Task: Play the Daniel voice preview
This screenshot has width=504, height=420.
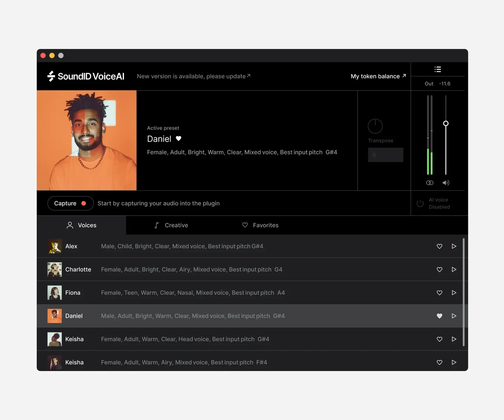Action: (x=454, y=316)
